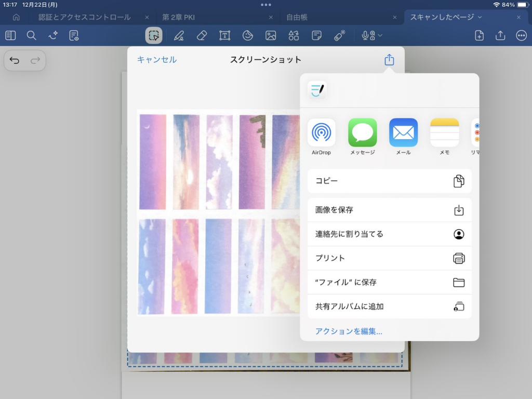Close the 自由帳 tab
Viewport: 532px width, 399px height.
(395, 17)
